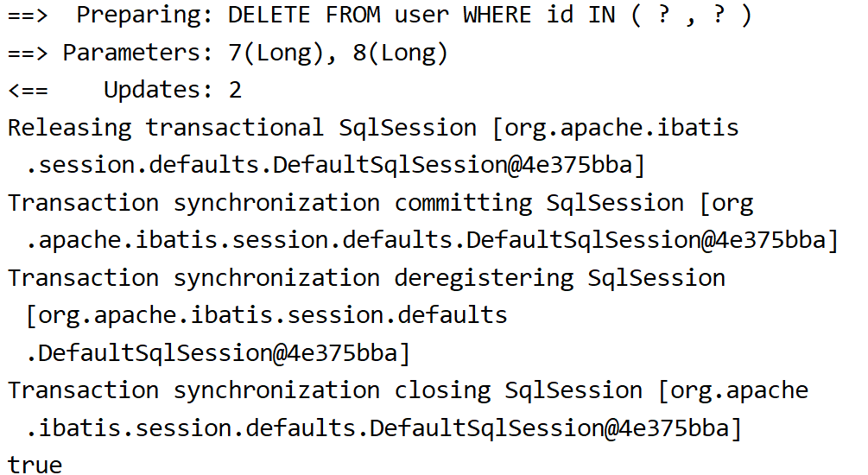868x475 pixels.
Task: Click the Transaction synchronization closing SqlSession line
Action: click(x=408, y=391)
